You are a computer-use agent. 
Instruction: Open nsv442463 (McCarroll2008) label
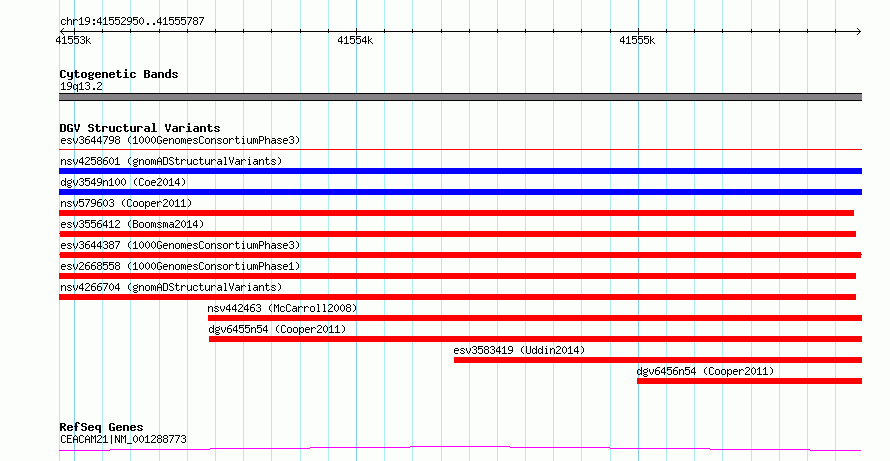click(x=282, y=308)
